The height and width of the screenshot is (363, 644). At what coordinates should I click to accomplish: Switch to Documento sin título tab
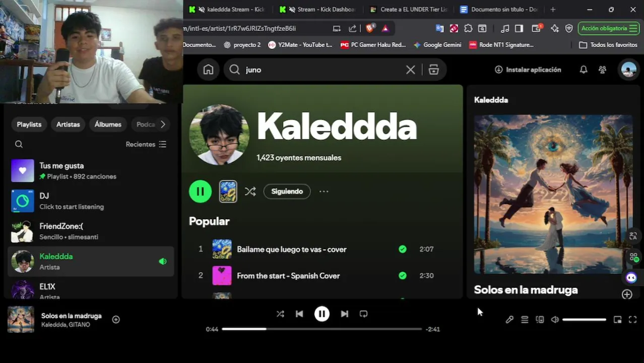click(499, 10)
